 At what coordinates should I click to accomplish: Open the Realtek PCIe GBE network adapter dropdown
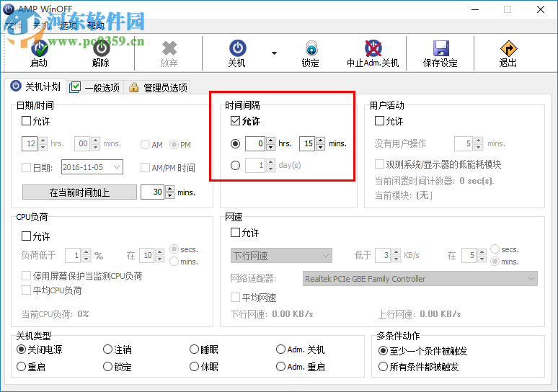point(420,279)
